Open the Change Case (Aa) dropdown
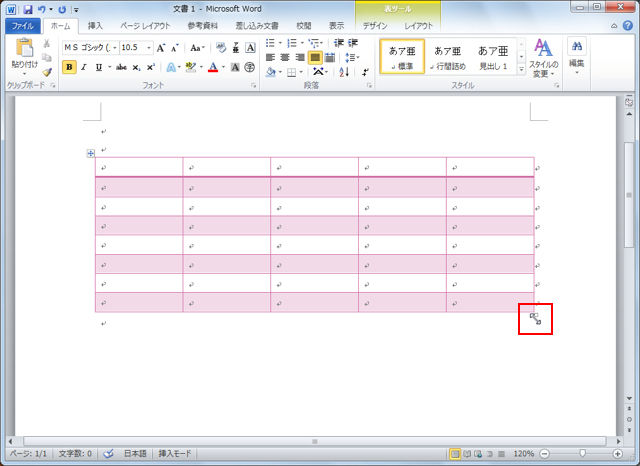Screen dimensions: 640x466 (x=197, y=48)
